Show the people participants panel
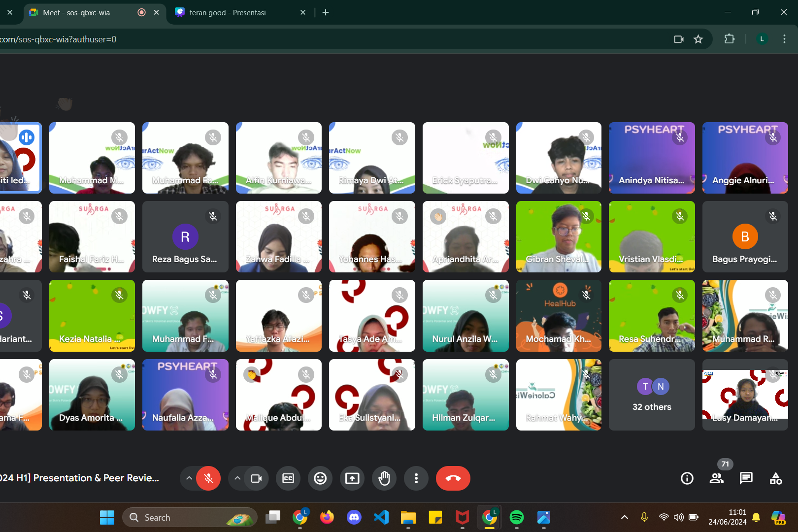This screenshot has width=798, height=532. click(x=717, y=478)
